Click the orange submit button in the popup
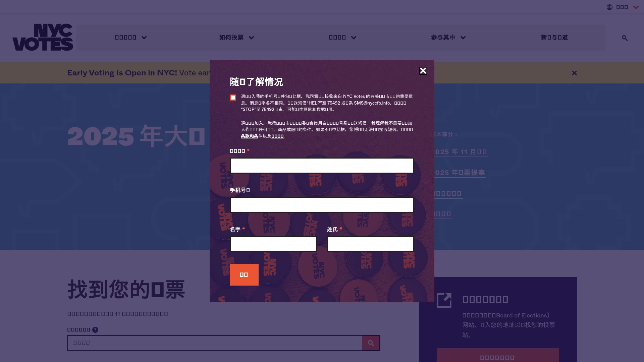This screenshot has height=362, width=644. click(x=244, y=275)
